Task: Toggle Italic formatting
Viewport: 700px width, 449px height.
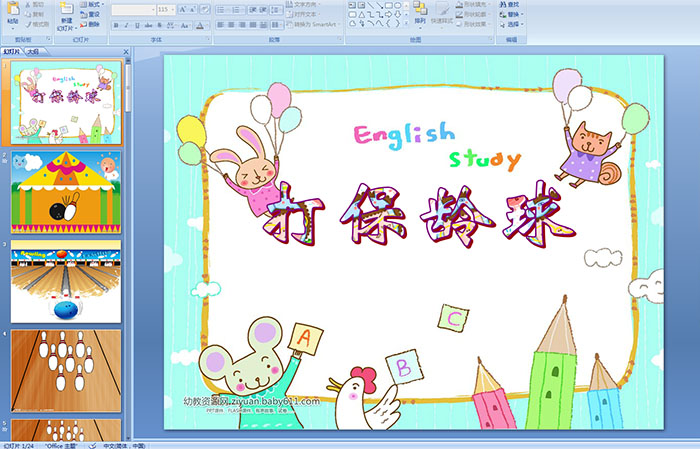Action: (126, 25)
